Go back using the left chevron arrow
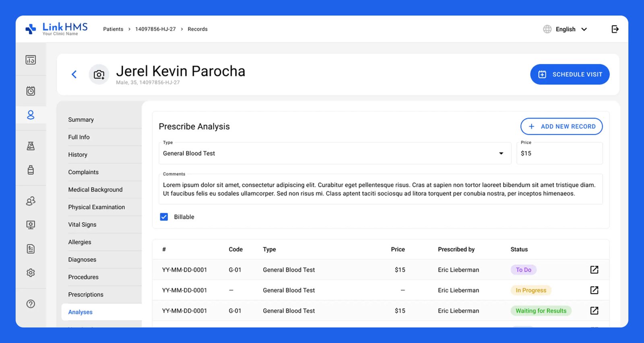 coord(74,74)
